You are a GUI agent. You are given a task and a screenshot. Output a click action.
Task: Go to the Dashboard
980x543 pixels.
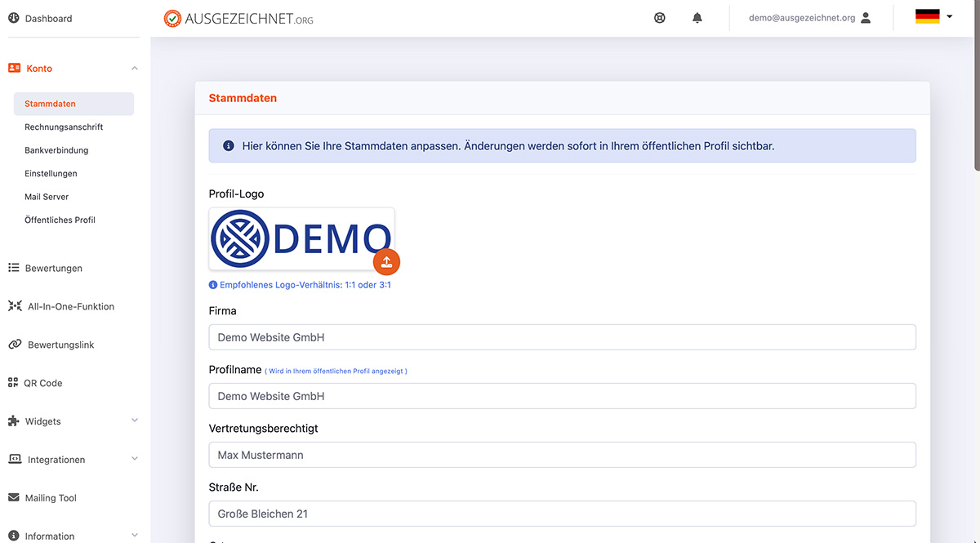[x=48, y=18]
